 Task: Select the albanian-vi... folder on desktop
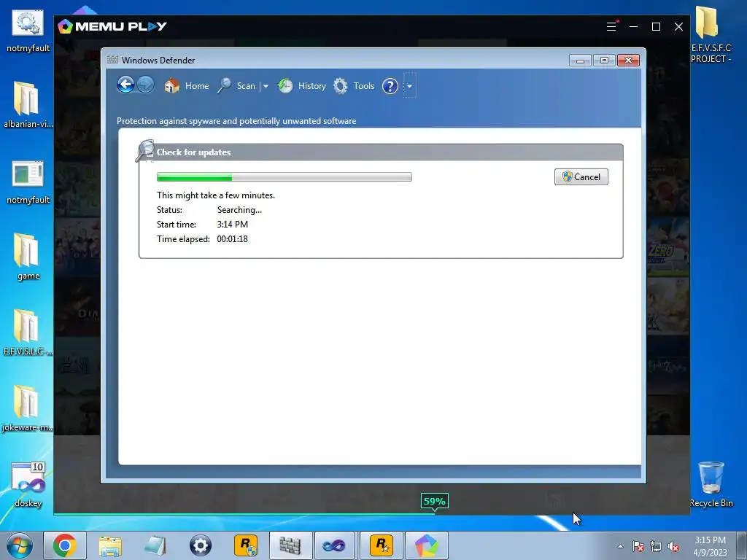click(28, 105)
